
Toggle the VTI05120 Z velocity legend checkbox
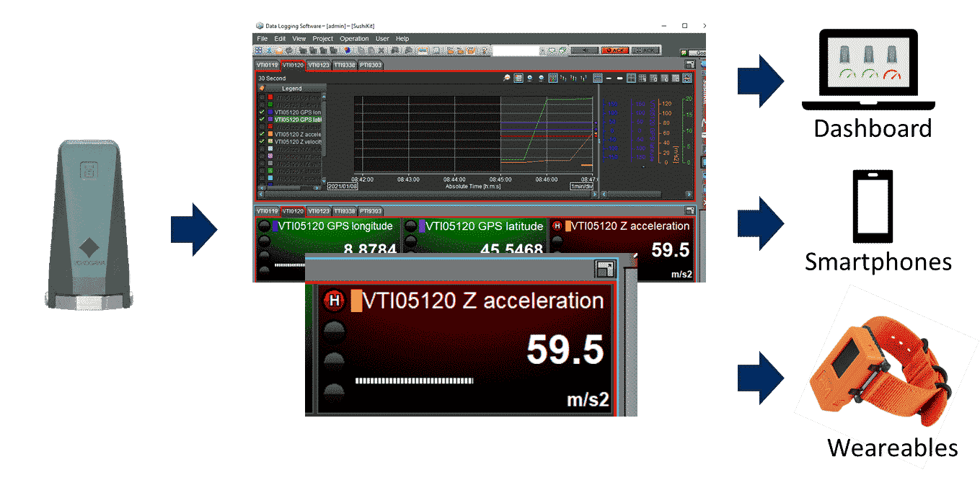[262, 142]
